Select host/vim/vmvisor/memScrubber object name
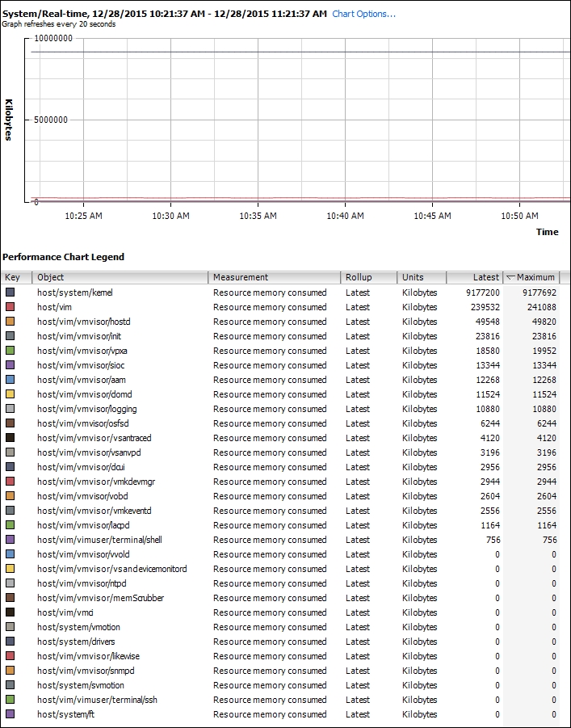Viewport: 571px width, 728px height. [x=101, y=598]
